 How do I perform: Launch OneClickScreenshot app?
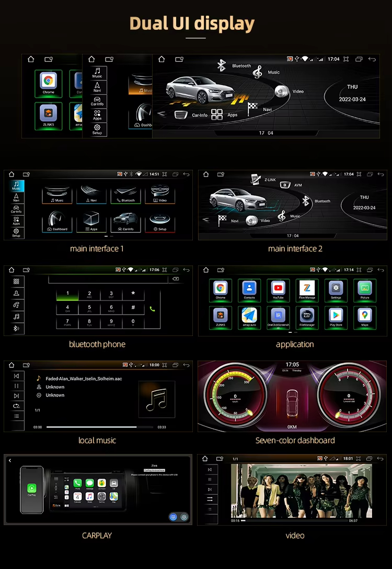[278, 318]
